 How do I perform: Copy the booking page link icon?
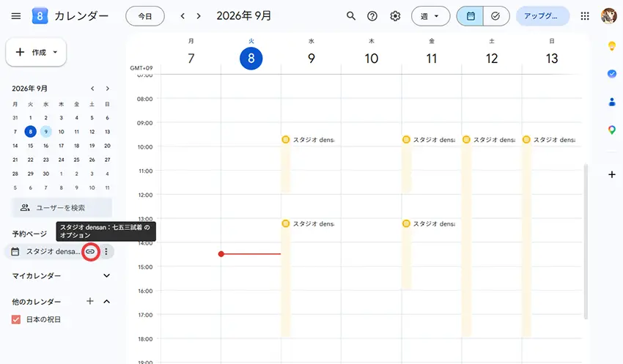[91, 251]
